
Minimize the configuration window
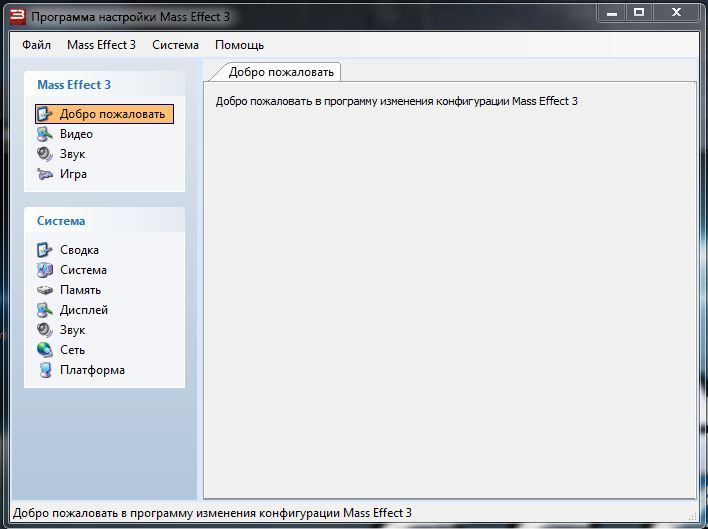(612, 13)
